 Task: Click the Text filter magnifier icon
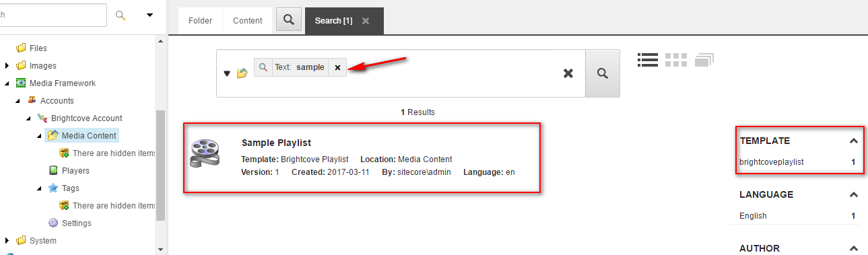263,67
